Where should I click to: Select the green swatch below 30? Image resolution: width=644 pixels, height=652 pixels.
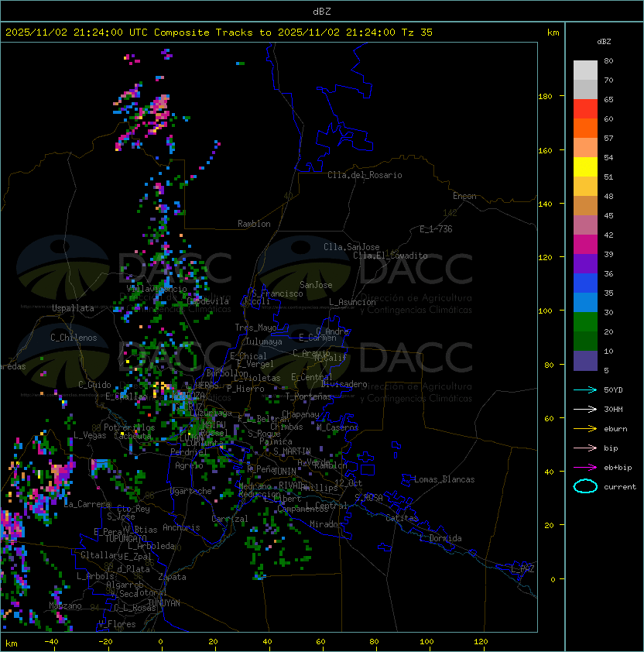(585, 322)
